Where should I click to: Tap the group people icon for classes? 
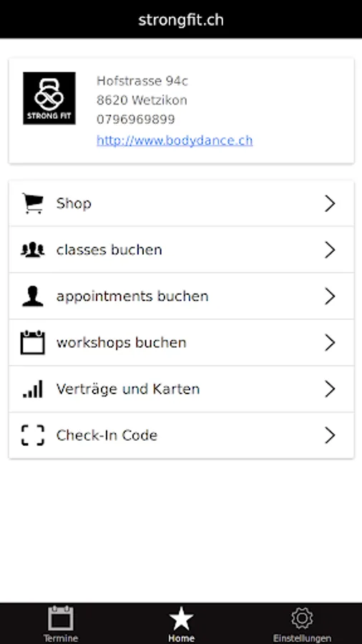[32, 250]
